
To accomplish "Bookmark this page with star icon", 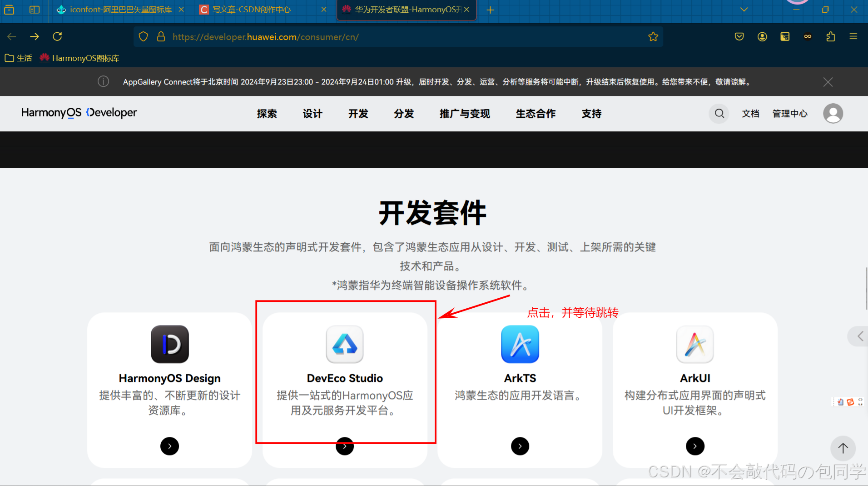I will (x=653, y=37).
